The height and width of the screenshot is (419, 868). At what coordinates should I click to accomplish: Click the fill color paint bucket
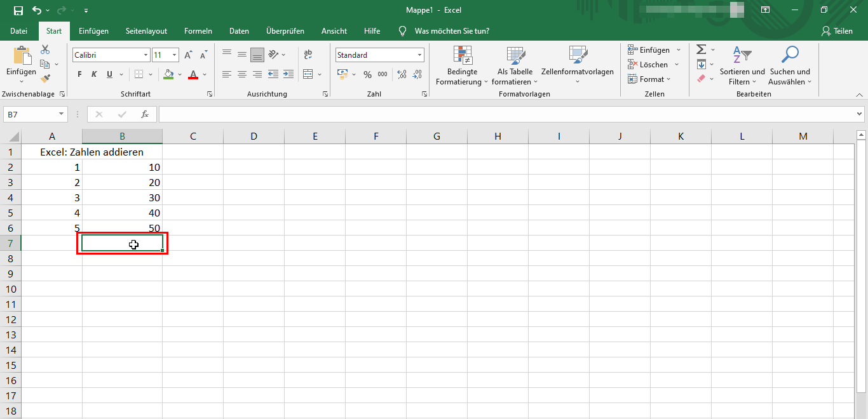point(168,74)
